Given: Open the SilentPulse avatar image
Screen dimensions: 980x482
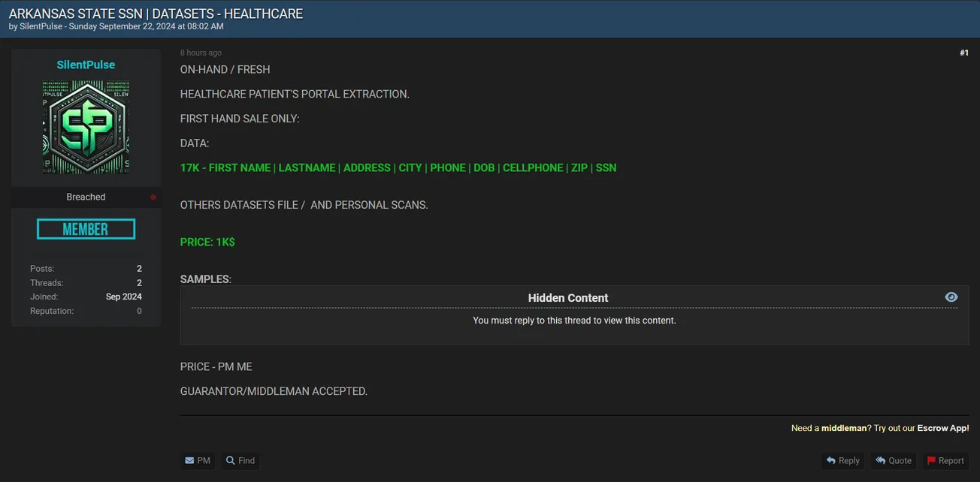Looking at the screenshot, I should (86, 128).
